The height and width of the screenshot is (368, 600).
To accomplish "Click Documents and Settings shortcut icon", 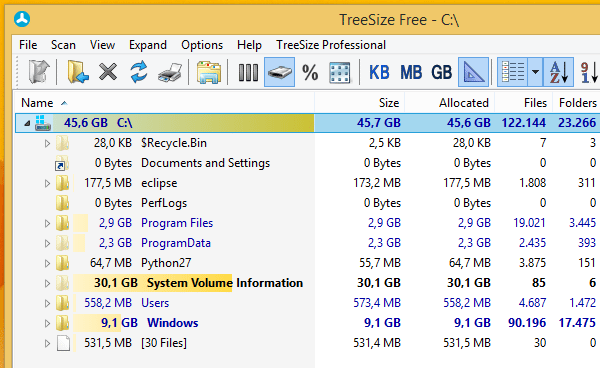I will tap(62, 163).
